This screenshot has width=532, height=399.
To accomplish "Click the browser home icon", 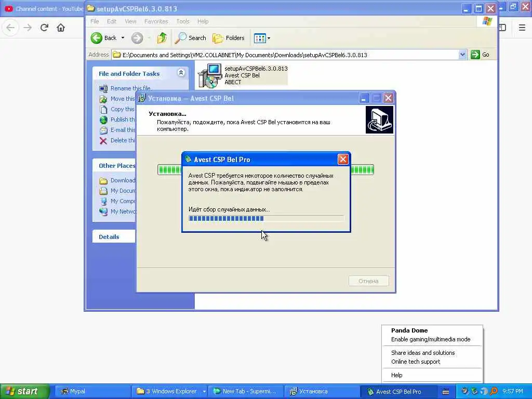I will coord(61,28).
